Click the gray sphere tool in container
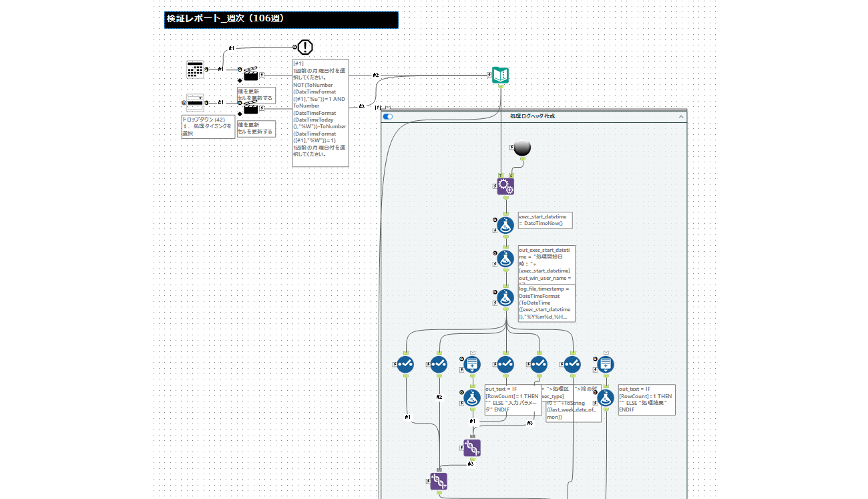 [523, 148]
